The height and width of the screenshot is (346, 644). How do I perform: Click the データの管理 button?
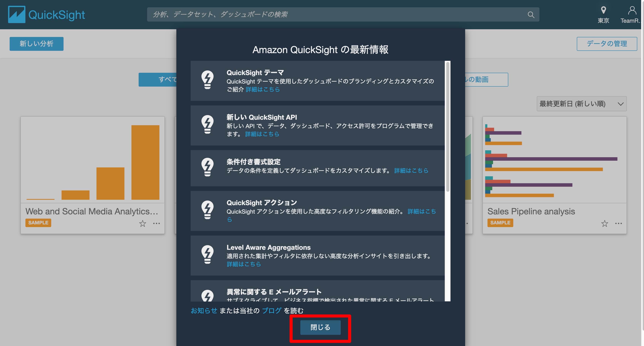pyautogui.click(x=607, y=44)
